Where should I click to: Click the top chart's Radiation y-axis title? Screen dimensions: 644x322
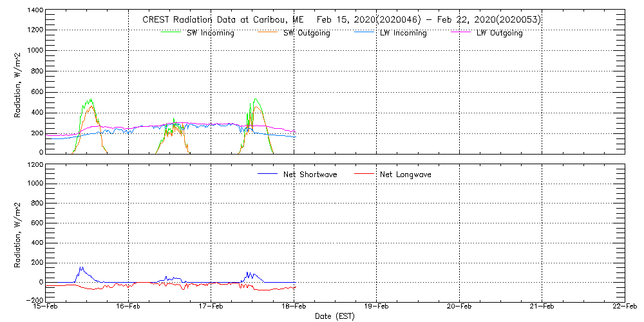click(x=19, y=82)
